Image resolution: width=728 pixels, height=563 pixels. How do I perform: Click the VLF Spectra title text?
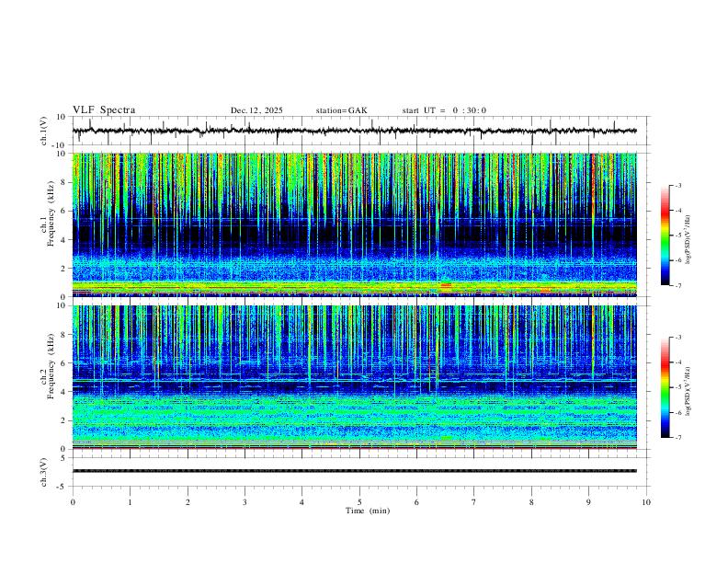[x=104, y=110]
